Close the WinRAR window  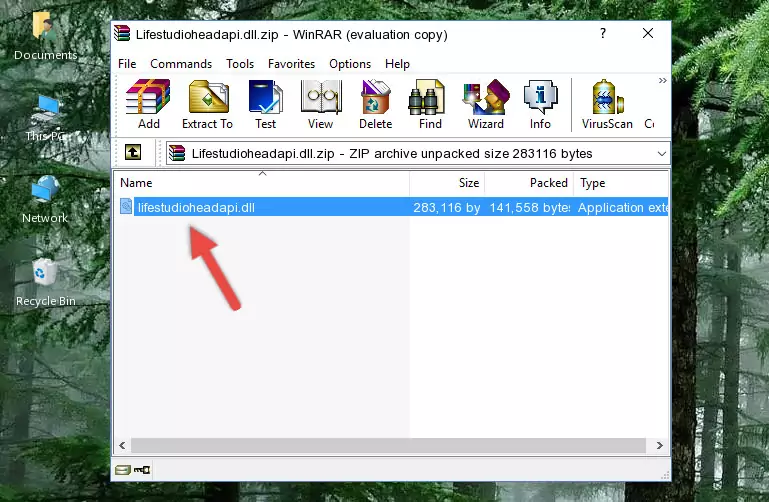point(648,33)
